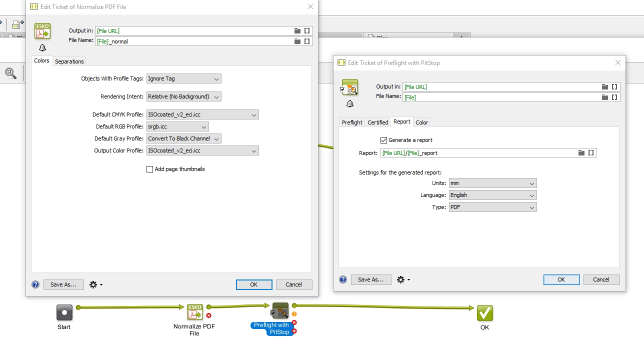
Task: Insert SmartName in Preflight Output in field
Action: (x=614, y=87)
